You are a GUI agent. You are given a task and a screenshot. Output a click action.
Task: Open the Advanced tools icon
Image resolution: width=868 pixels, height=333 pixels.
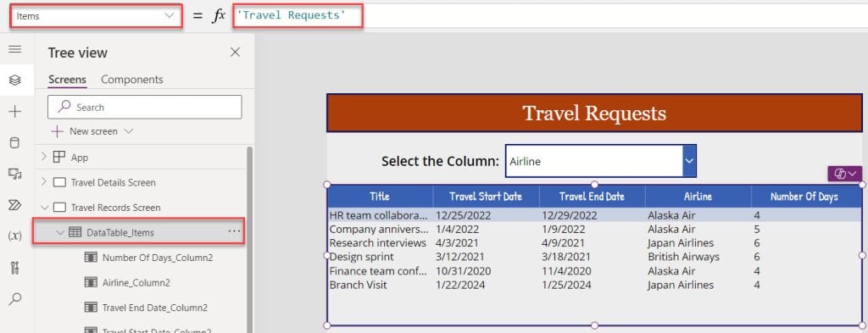(15, 269)
